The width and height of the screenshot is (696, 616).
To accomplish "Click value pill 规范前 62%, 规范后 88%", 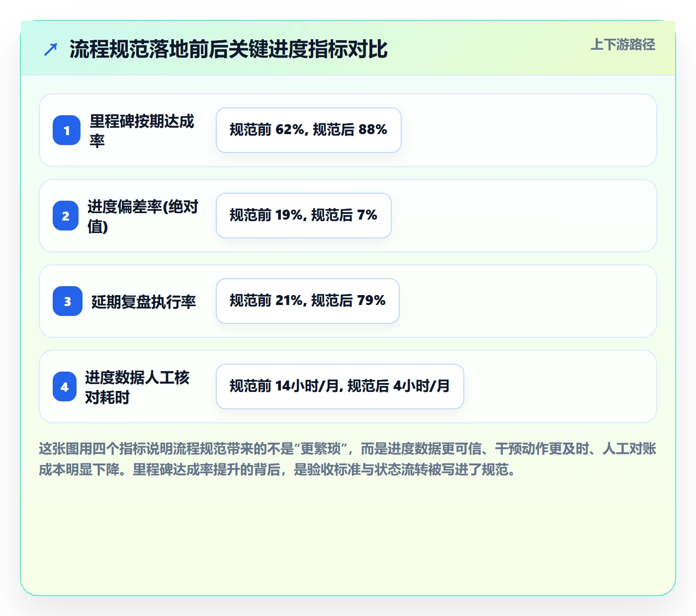I will (x=309, y=130).
